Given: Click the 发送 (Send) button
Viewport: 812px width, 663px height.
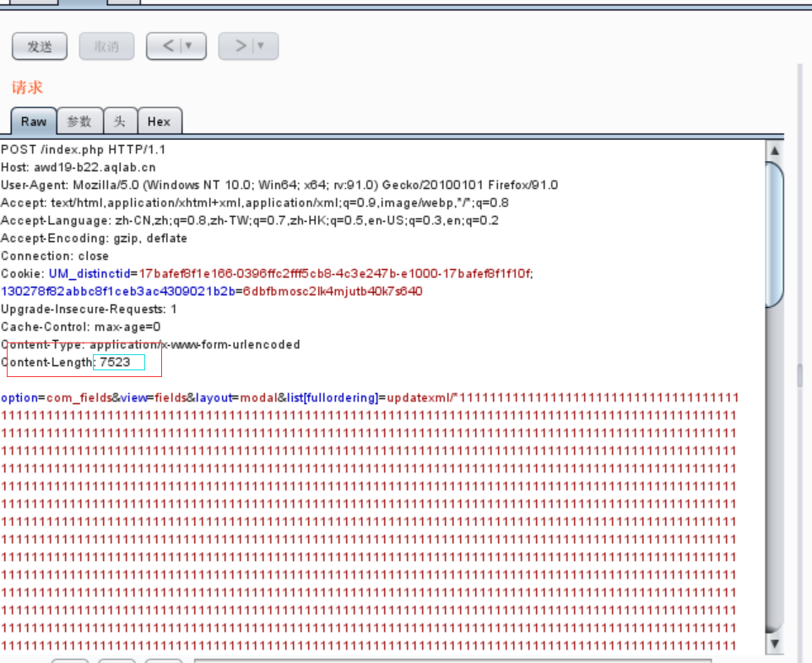Looking at the screenshot, I should 40,46.
